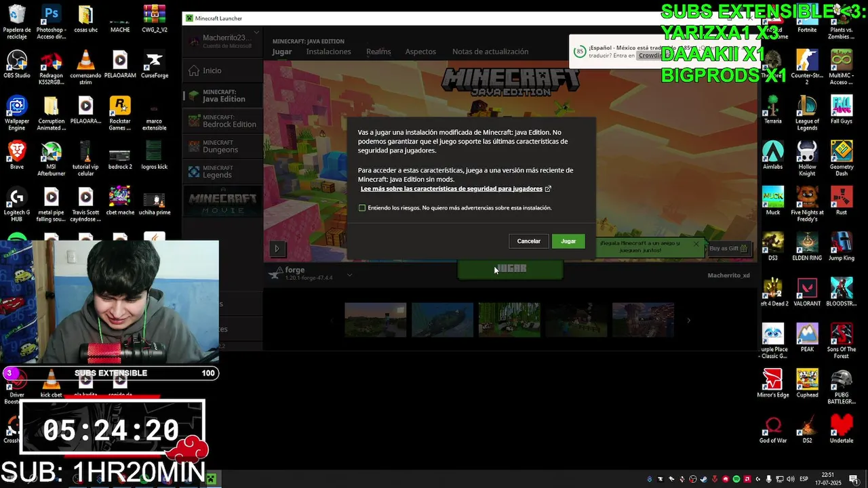Screen dimensions: 868x488
Task: Open MSI Afterburner desktop icon
Action: [51, 159]
